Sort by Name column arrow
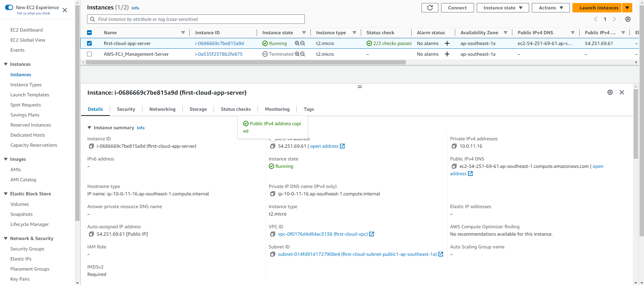This screenshot has width=644, height=285. pyautogui.click(x=183, y=33)
